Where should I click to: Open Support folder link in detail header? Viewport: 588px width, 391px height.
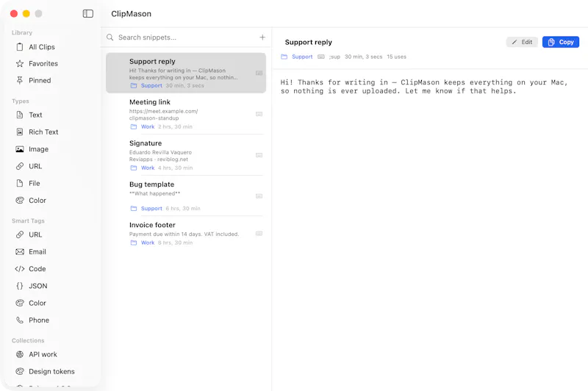pos(297,57)
